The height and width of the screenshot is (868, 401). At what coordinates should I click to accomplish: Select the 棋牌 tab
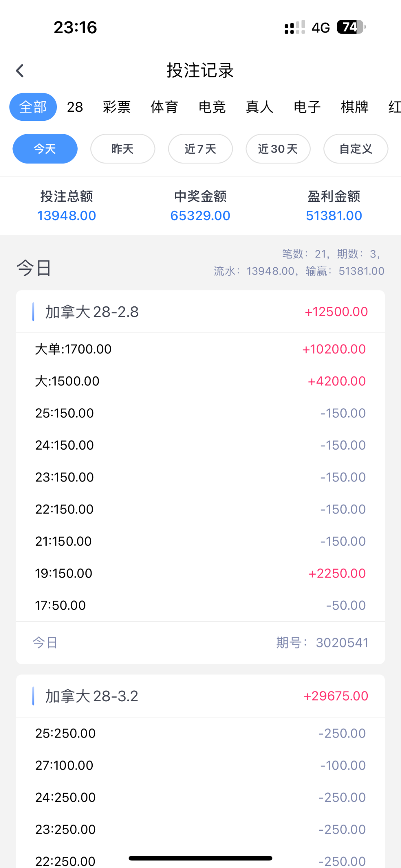point(355,107)
